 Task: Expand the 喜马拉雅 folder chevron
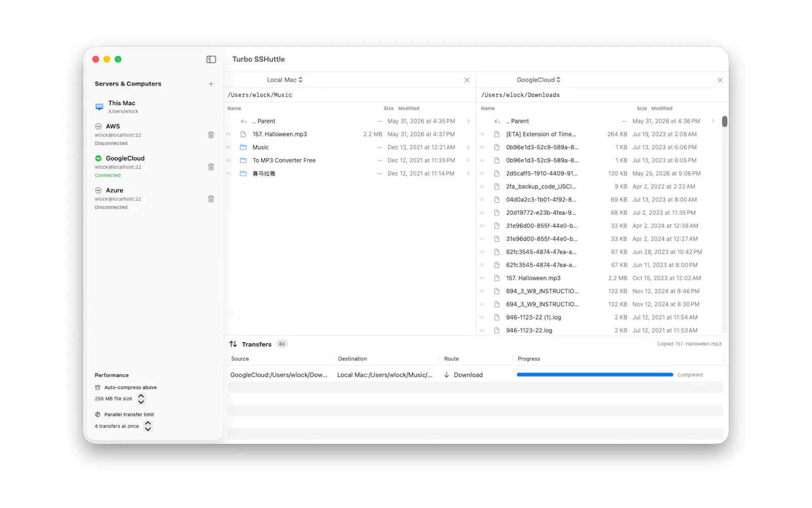pos(468,174)
